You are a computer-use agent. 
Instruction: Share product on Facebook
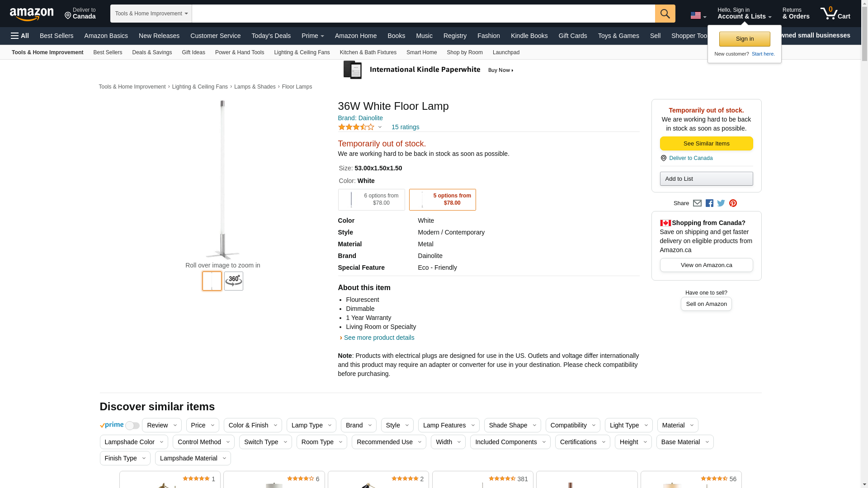coord(709,203)
